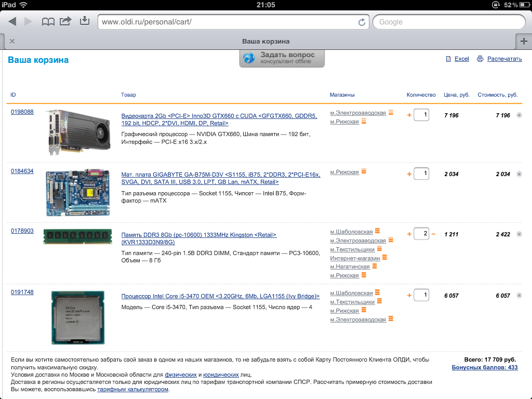Open the downloads tray icon

click(x=85, y=21)
